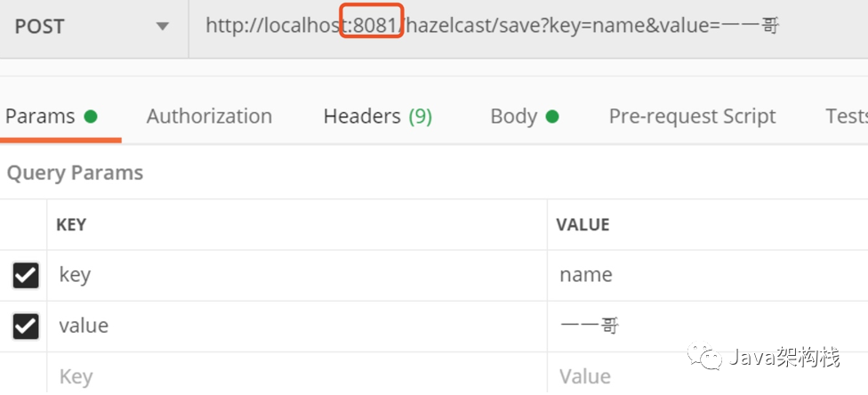The height and width of the screenshot is (395, 868).
Task: Click the empty Key placeholder field
Action: [x=297, y=375]
